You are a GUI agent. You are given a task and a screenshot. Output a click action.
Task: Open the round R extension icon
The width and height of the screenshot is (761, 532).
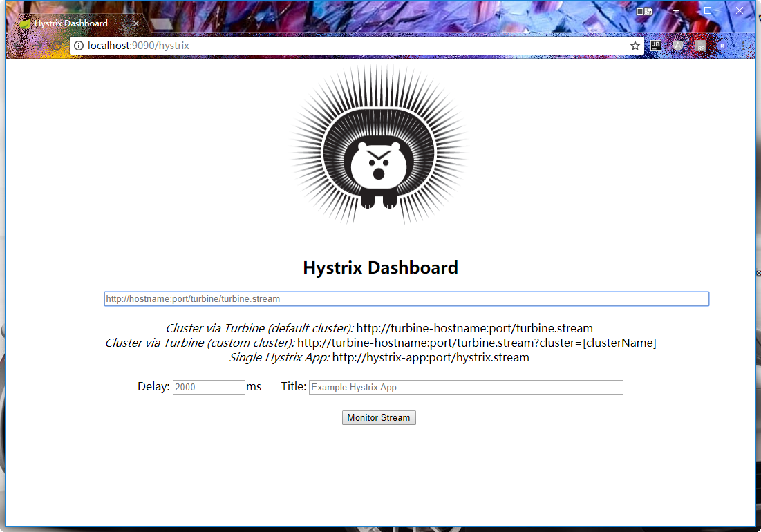(722, 46)
